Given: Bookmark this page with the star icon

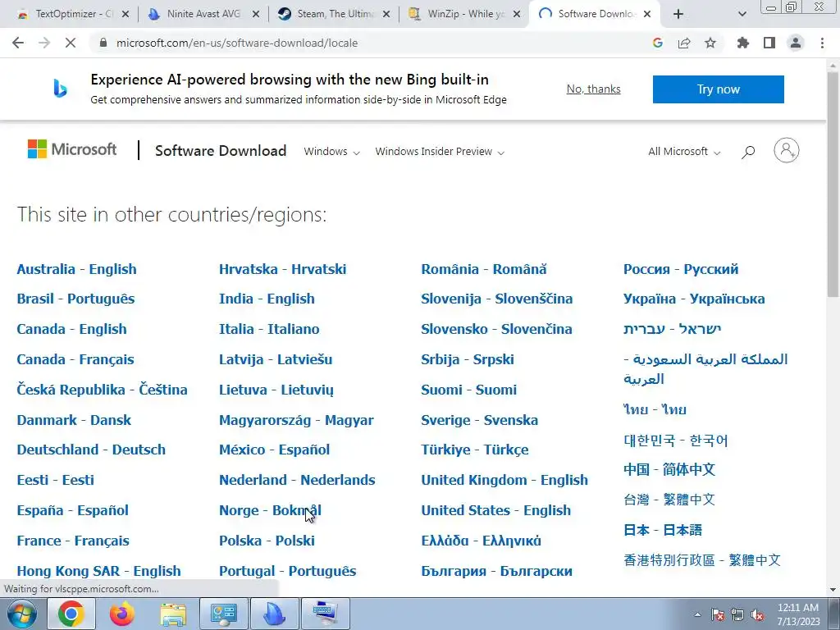Looking at the screenshot, I should click(x=710, y=43).
